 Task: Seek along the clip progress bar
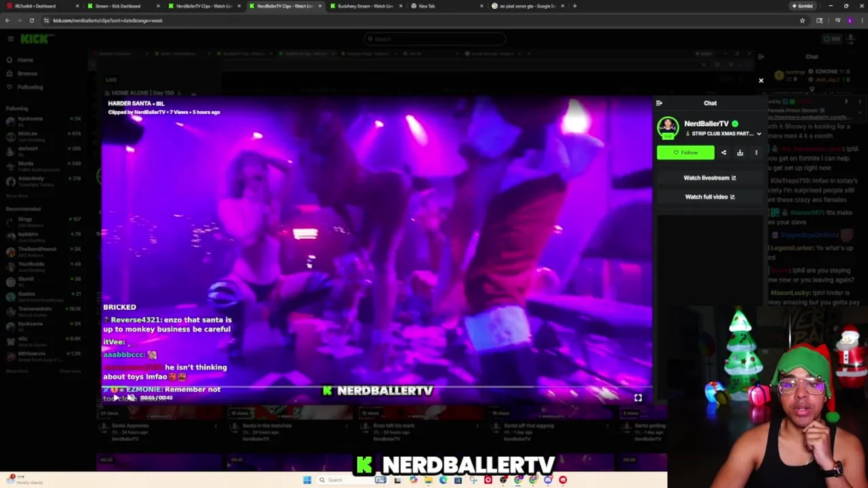point(376,388)
